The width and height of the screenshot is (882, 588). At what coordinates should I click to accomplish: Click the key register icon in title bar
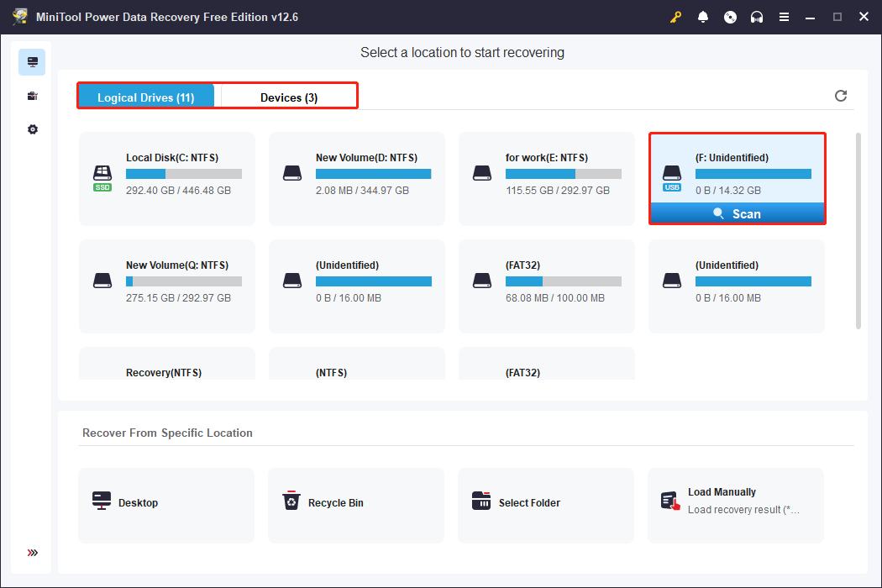[675, 17]
